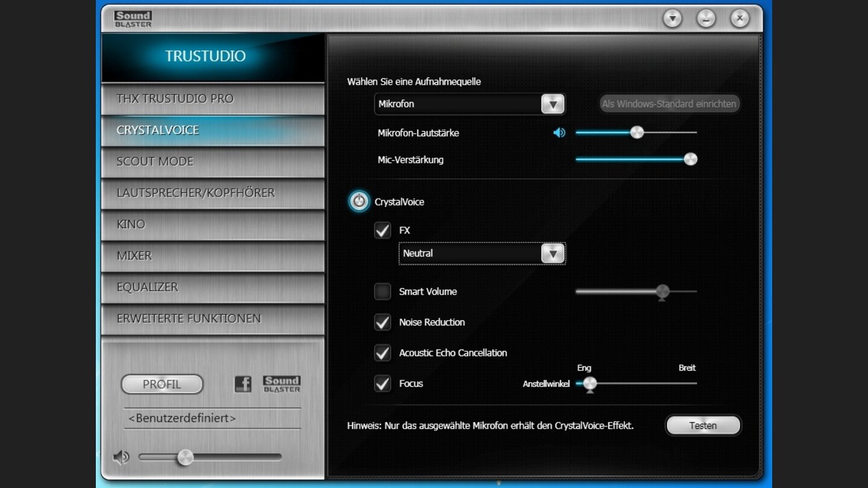Click the Mikrofon-Lautstärke slider handle
This screenshot has height=488, width=868.
[x=637, y=133]
